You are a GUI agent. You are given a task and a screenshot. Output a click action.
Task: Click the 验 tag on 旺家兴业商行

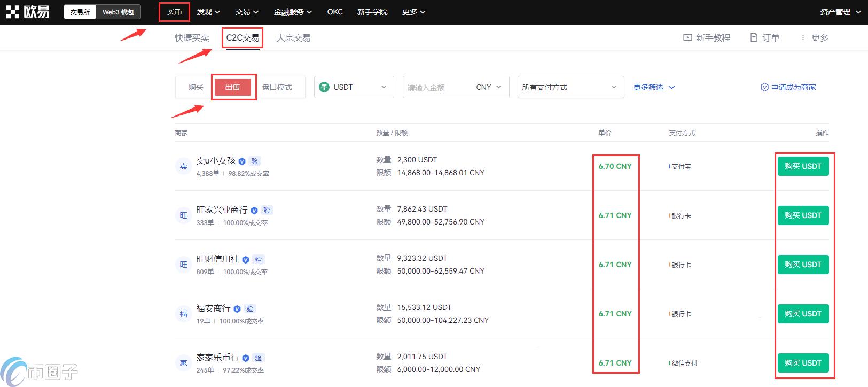tap(267, 210)
